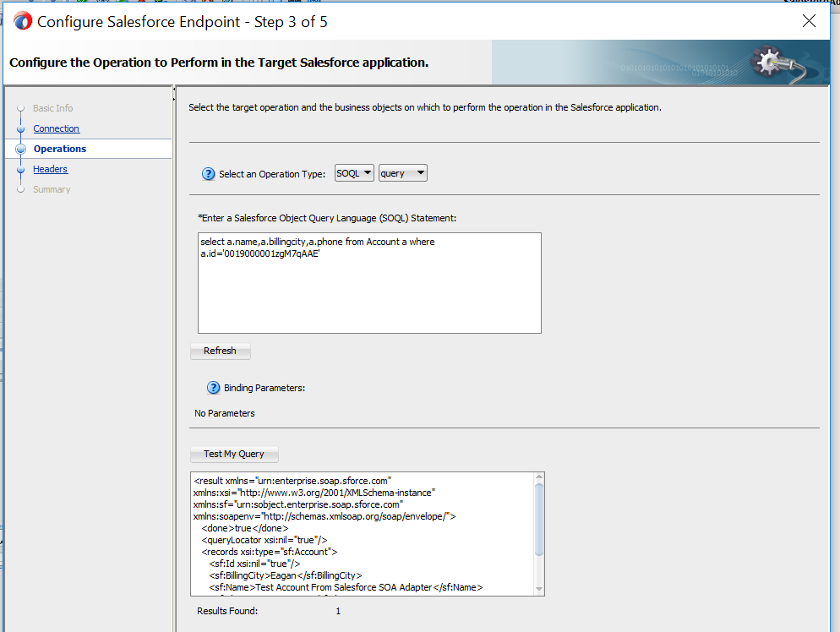Open help beside Select an Operation Type
This screenshot has width=840, height=632.
(x=209, y=173)
